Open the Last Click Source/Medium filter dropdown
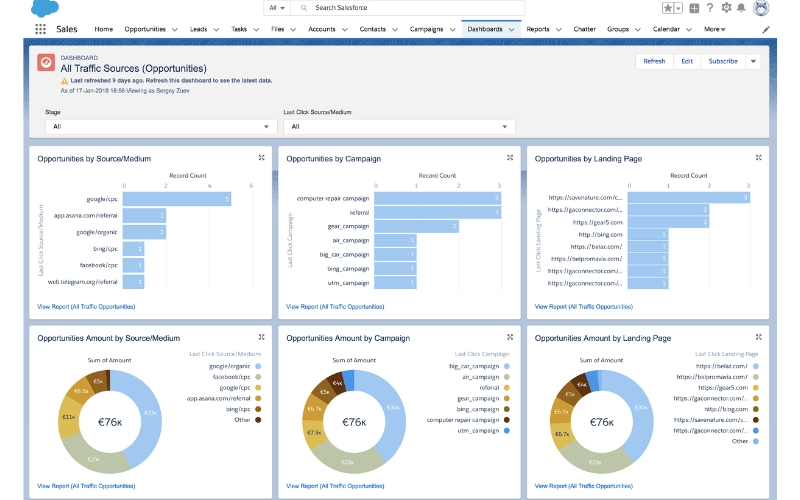The width and height of the screenshot is (800, 500). 398,127
